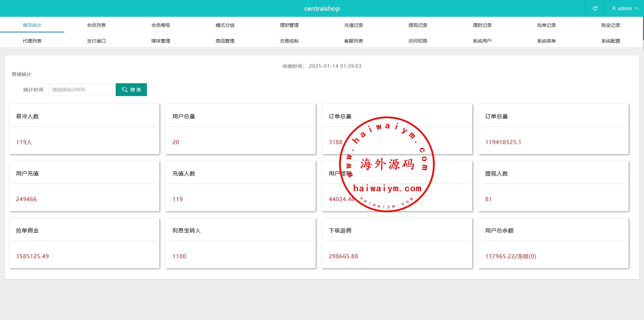Screen dimensions: 644x320
Task: Go to the 模式分组 tab
Action: (225, 25)
